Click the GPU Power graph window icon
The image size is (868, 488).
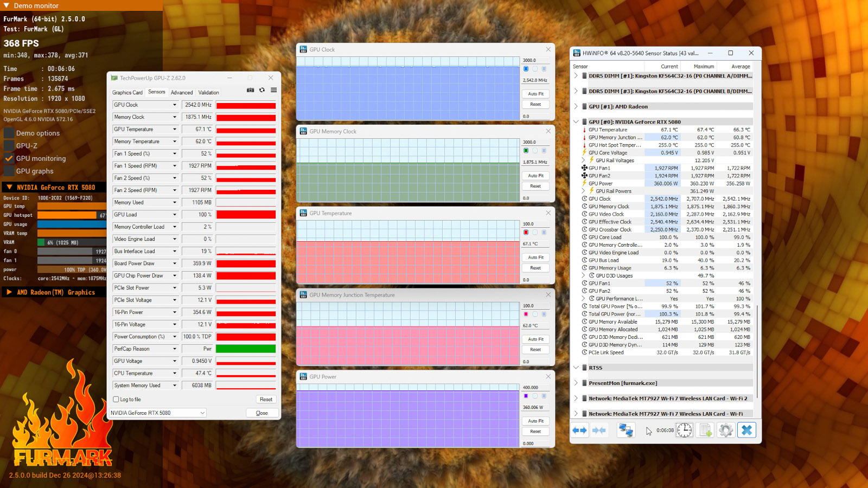pyautogui.click(x=303, y=377)
